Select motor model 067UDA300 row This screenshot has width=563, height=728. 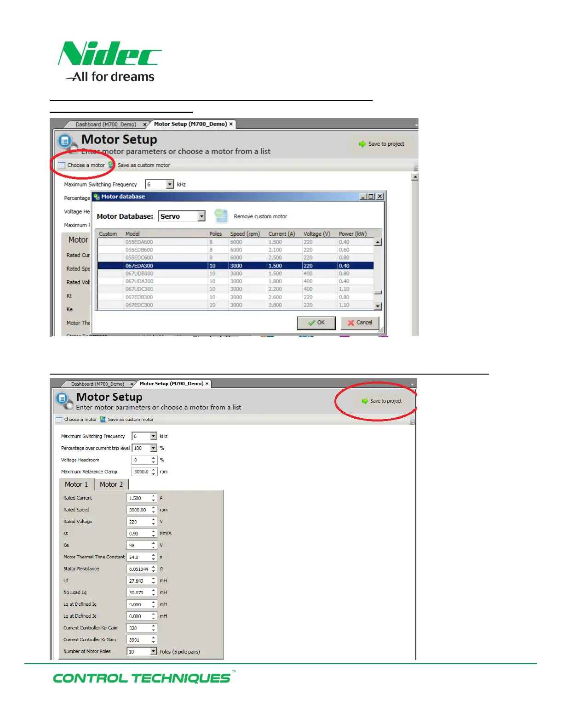(x=236, y=281)
